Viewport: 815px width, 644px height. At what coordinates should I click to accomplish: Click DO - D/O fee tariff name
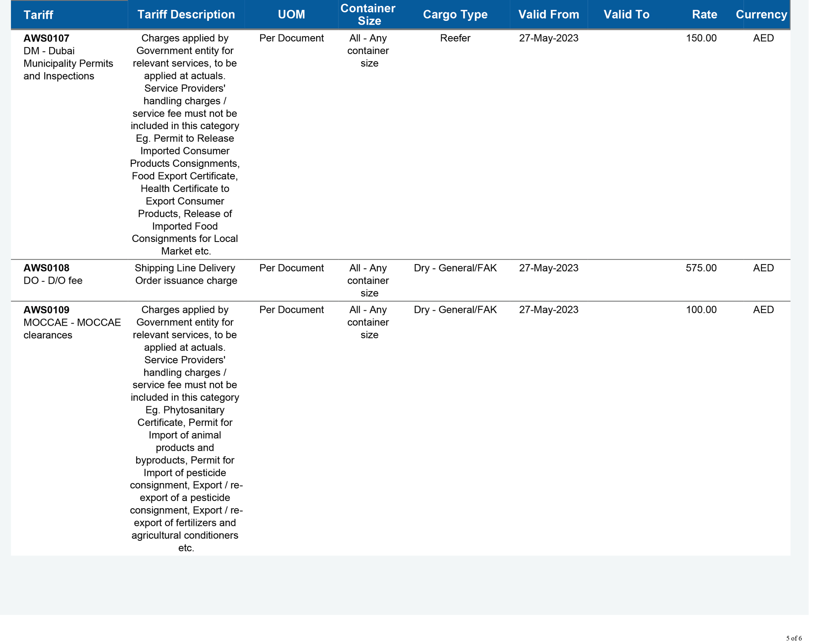point(53,281)
